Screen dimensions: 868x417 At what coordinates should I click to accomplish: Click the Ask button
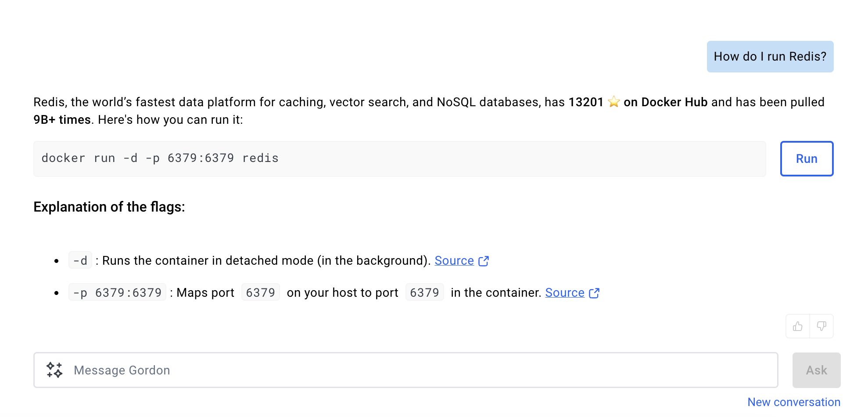(x=816, y=370)
